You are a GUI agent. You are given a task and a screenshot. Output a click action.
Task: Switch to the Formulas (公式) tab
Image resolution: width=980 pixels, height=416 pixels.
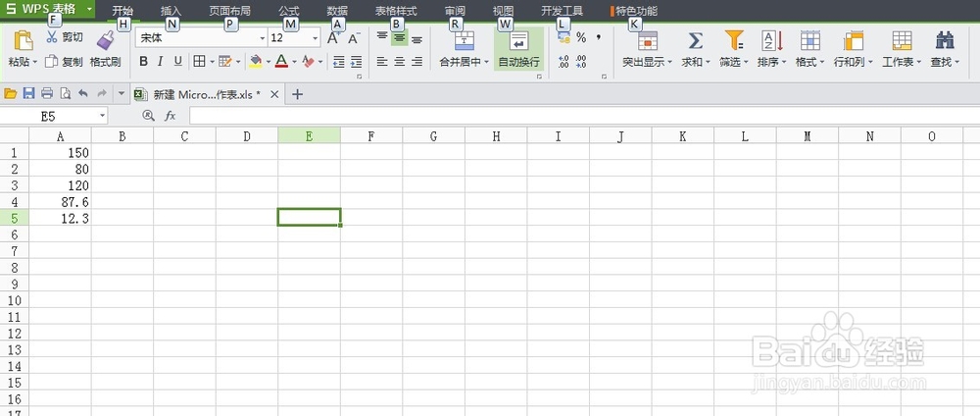289,11
